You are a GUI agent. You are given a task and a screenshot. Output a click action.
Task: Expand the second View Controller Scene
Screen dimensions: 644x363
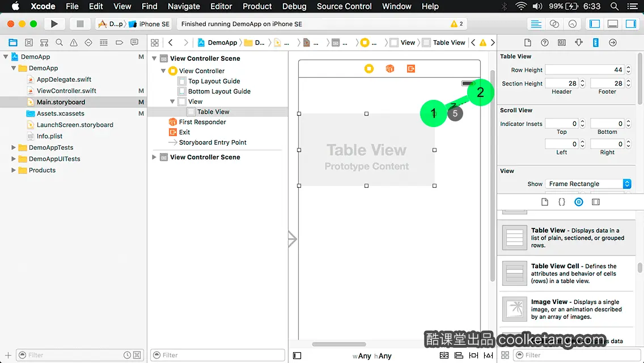[154, 157]
